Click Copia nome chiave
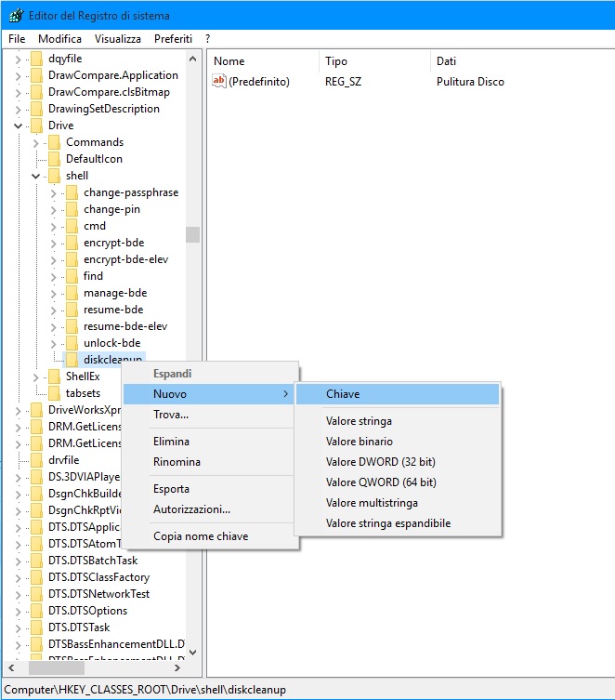This screenshot has height=700, width=615. tap(208, 536)
